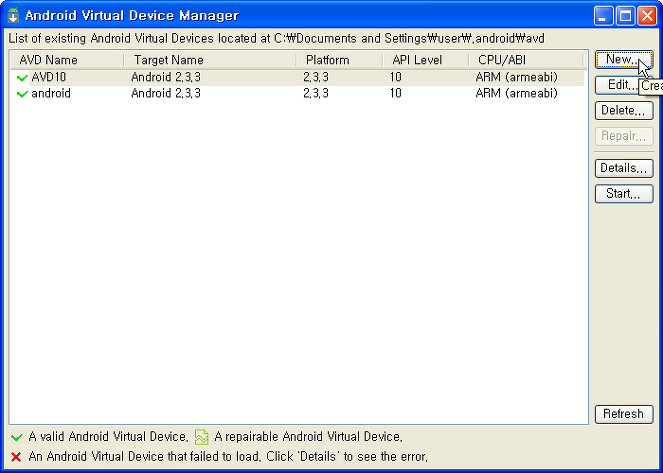Maximize the Device Manager window
This screenshot has width=663, height=473.
coord(625,16)
